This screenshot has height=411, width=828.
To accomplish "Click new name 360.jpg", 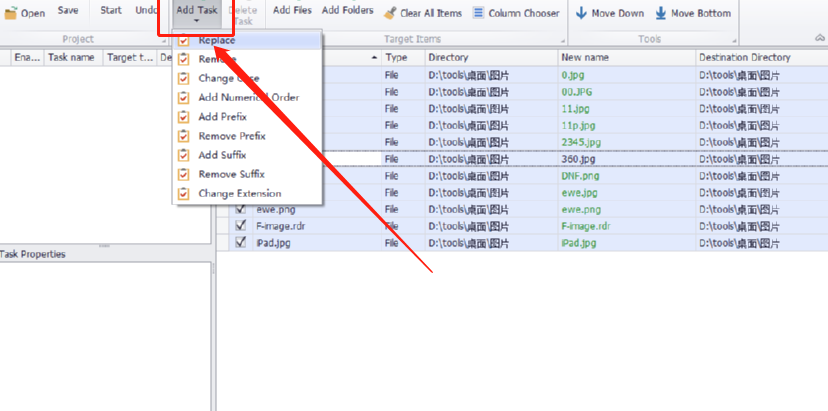I will (x=578, y=159).
